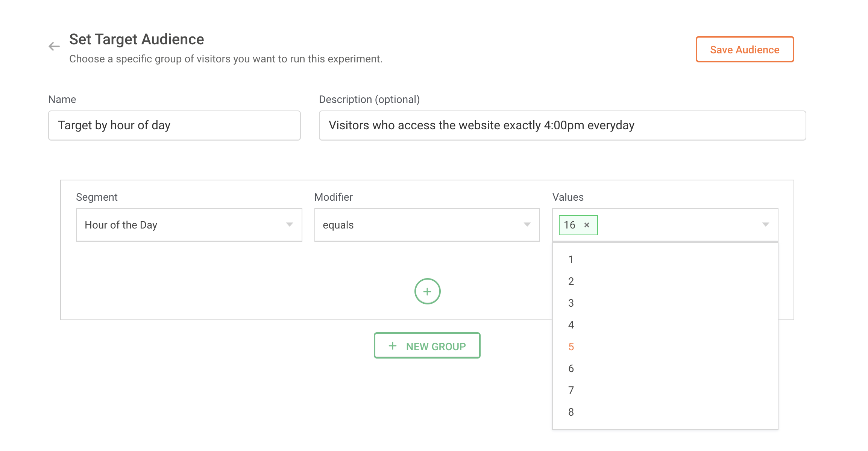Click inside Values field beside 16 tag

click(677, 225)
